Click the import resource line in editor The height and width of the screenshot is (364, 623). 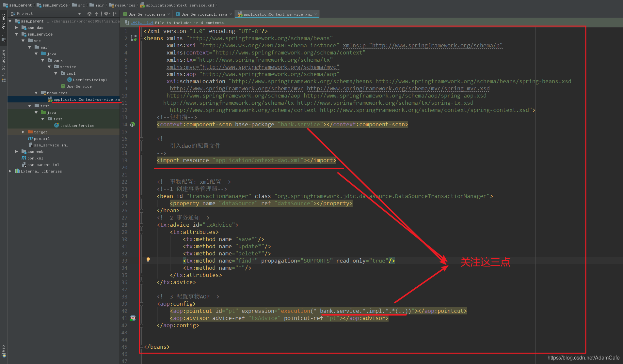point(246,160)
